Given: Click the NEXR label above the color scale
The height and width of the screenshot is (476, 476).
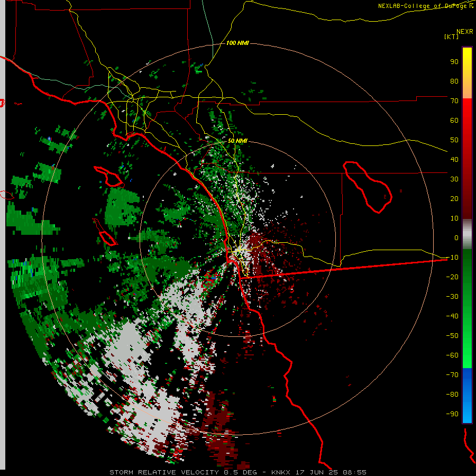Looking at the screenshot, I should pos(465,32).
